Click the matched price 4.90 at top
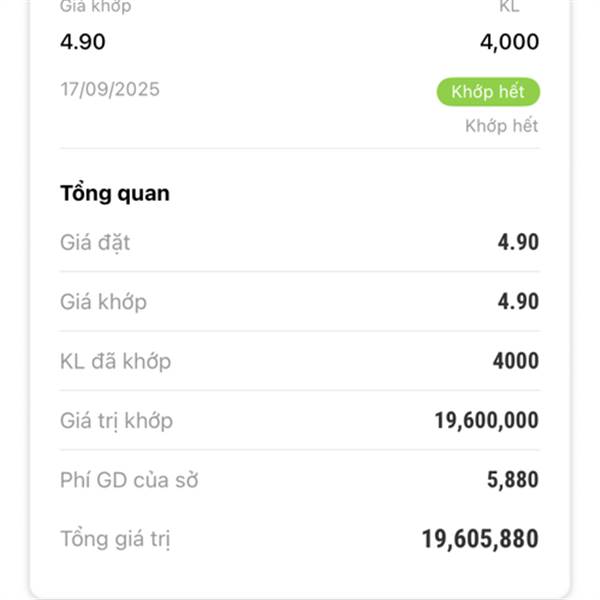600x600 pixels. pyautogui.click(x=83, y=42)
